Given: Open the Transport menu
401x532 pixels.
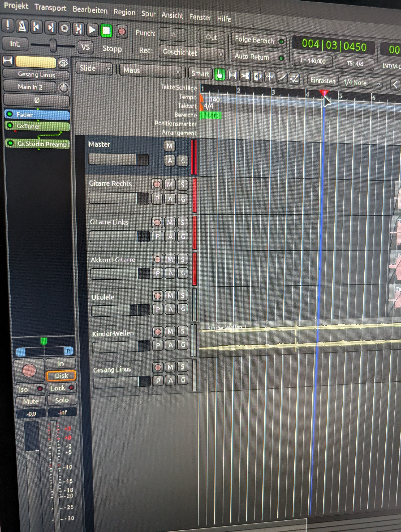Looking at the screenshot, I should [50, 8].
